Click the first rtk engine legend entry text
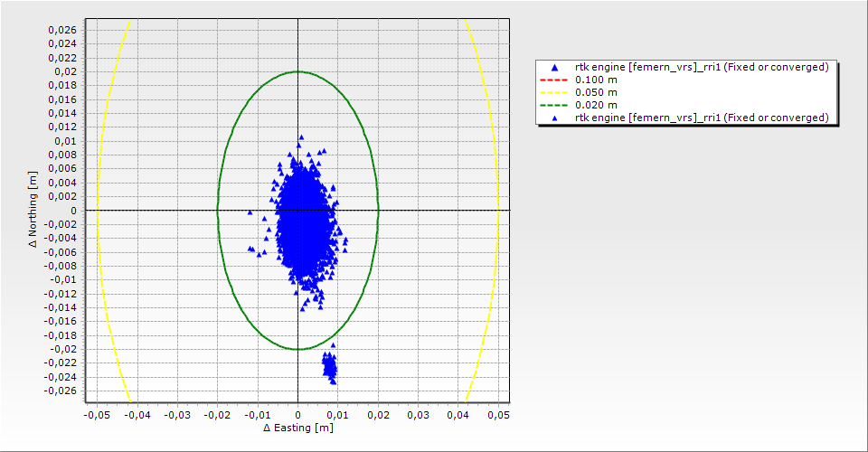The width and height of the screenshot is (868, 452). click(x=702, y=68)
